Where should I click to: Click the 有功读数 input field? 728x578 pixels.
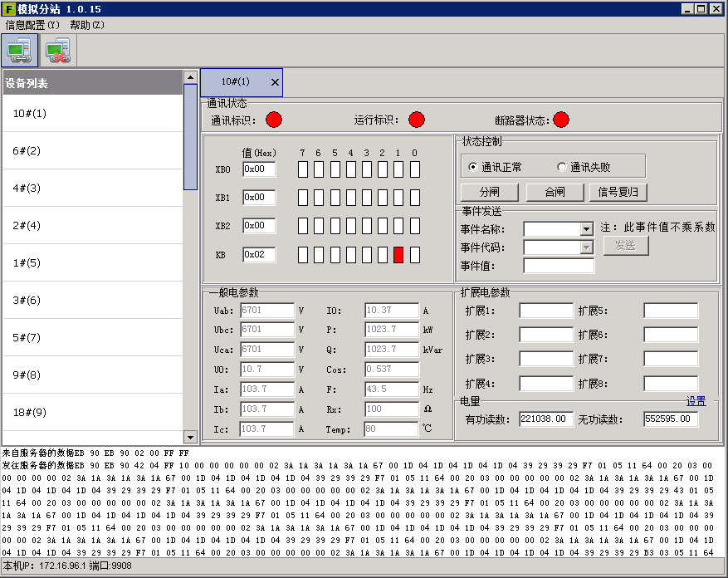click(546, 419)
